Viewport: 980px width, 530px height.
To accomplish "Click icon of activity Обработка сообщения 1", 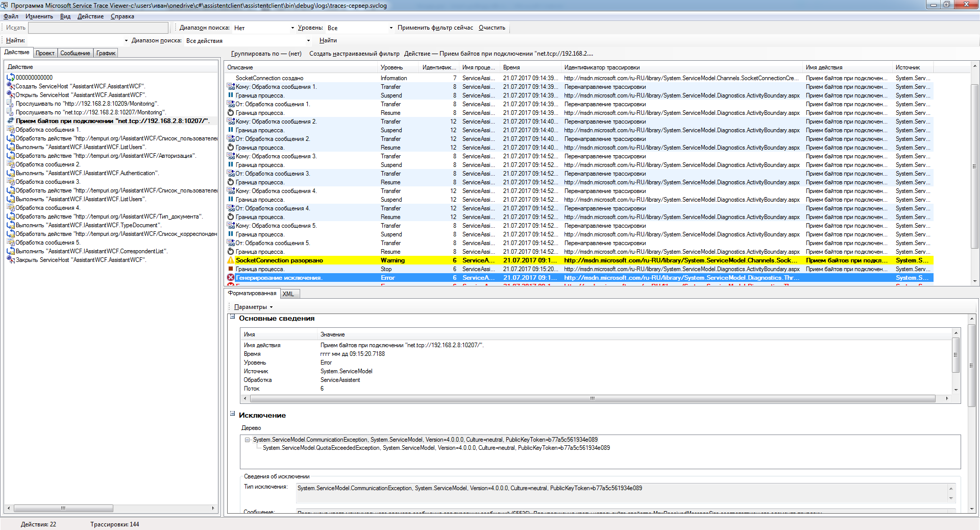I will [x=11, y=130].
